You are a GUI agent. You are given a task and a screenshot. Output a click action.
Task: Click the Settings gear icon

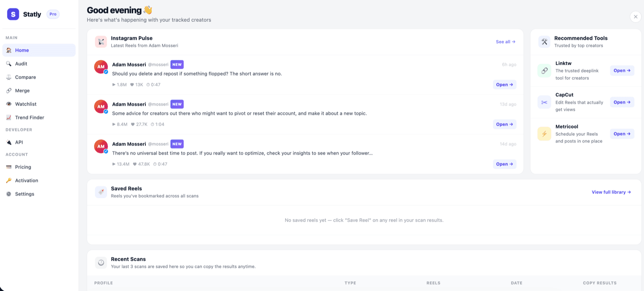pos(9,194)
